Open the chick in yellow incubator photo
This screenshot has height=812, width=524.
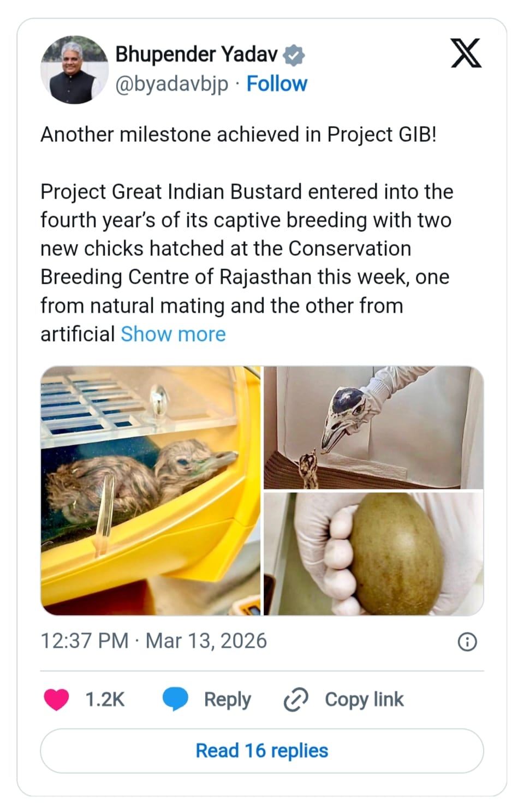[151, 490]
